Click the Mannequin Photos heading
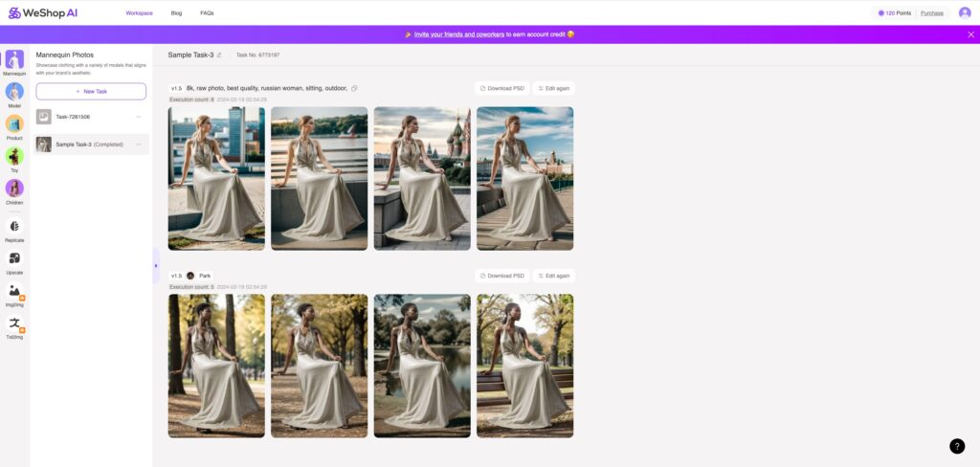Viewport: 980px width, 467px height. (x=65, y=55)
